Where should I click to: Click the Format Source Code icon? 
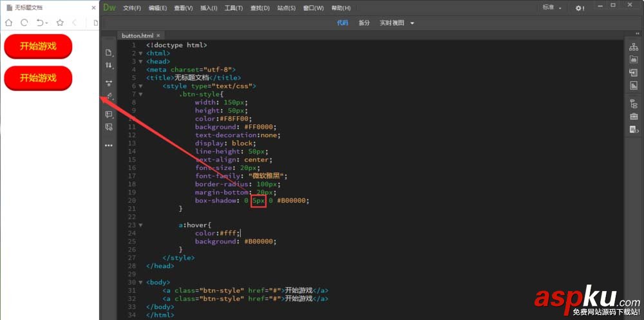(108, 97)
